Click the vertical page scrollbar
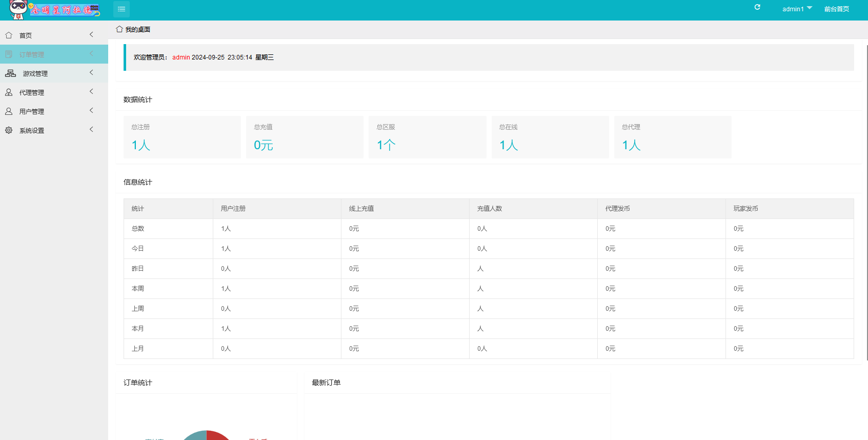 [866, 203]
